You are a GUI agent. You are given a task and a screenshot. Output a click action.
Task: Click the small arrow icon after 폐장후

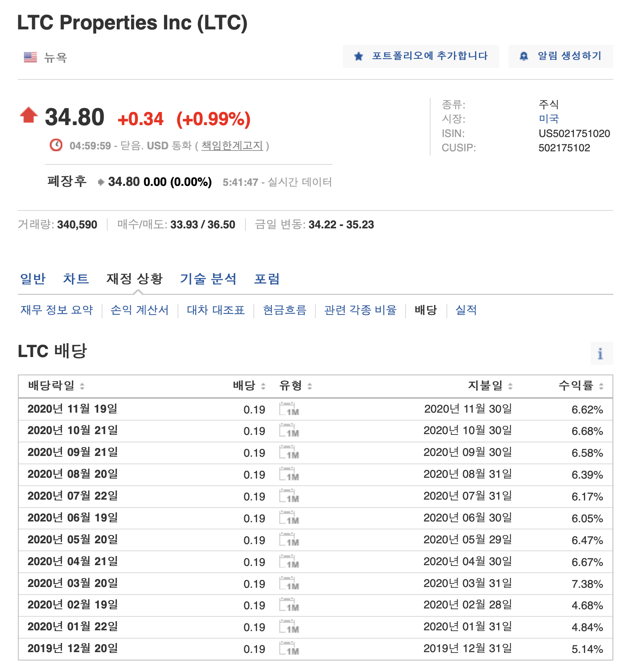coord(101,182)
